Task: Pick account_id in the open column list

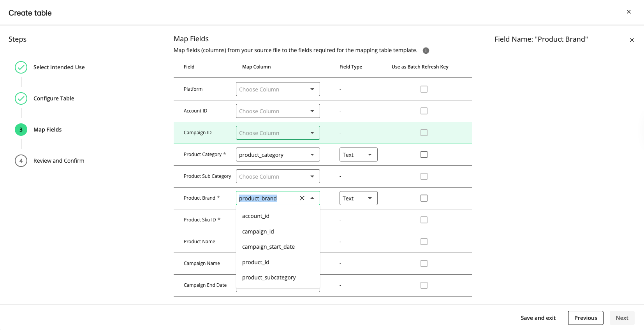Action: pyautogui.click(x=256, y=216)
